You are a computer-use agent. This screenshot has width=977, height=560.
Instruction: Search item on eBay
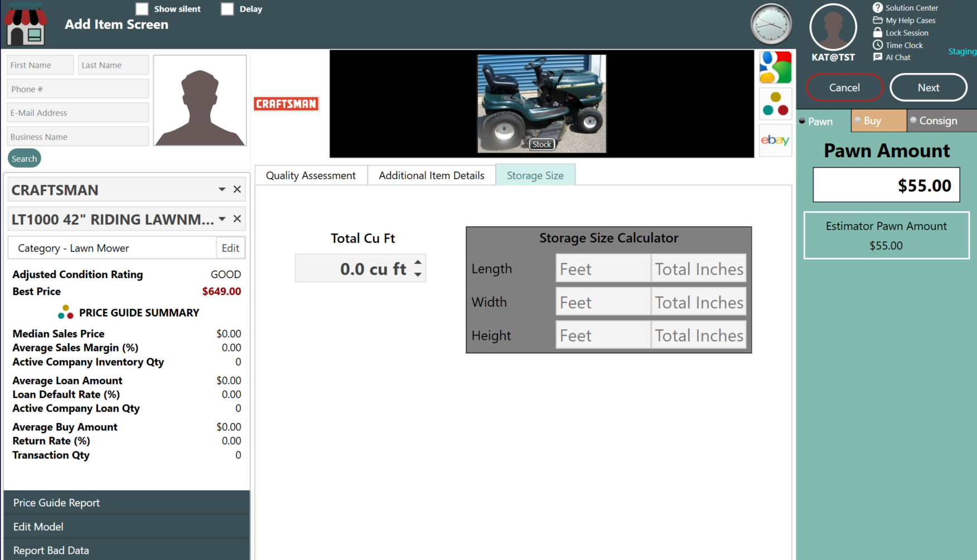(x=775, y=140)
